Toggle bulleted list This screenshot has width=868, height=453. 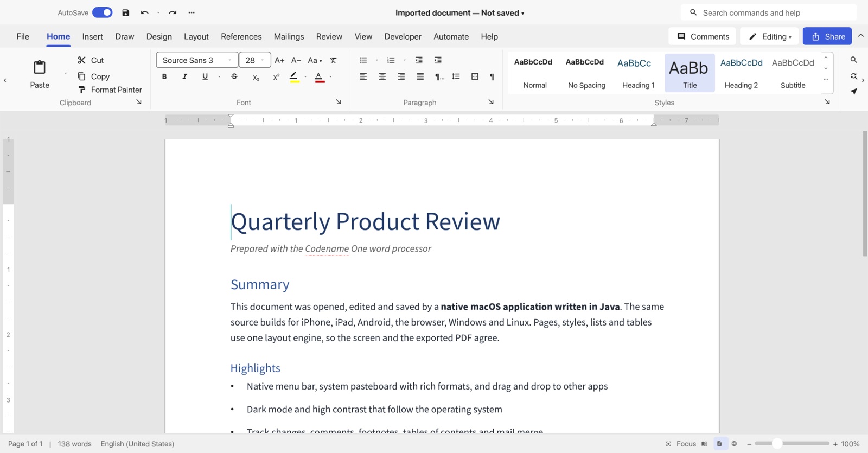363,60
